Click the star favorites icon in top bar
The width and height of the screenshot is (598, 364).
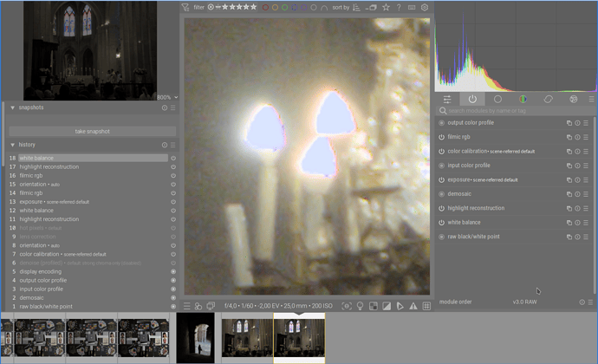[x=386, y=7]
